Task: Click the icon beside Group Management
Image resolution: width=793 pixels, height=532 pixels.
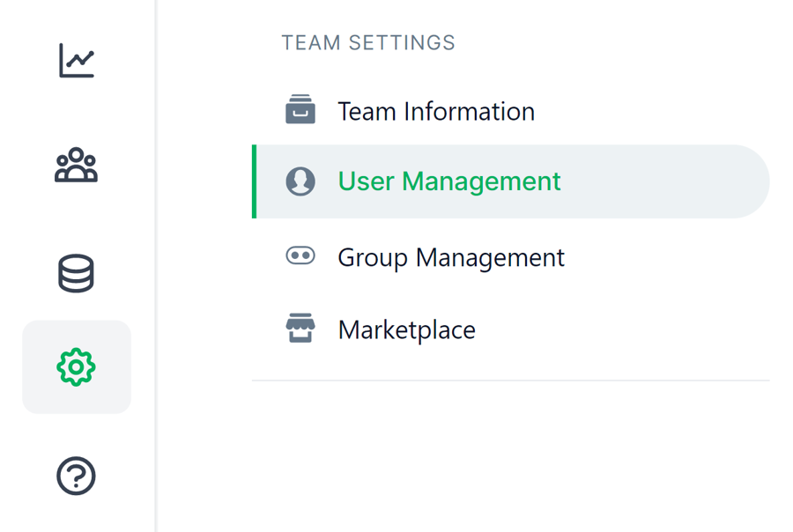Action: 300,256
